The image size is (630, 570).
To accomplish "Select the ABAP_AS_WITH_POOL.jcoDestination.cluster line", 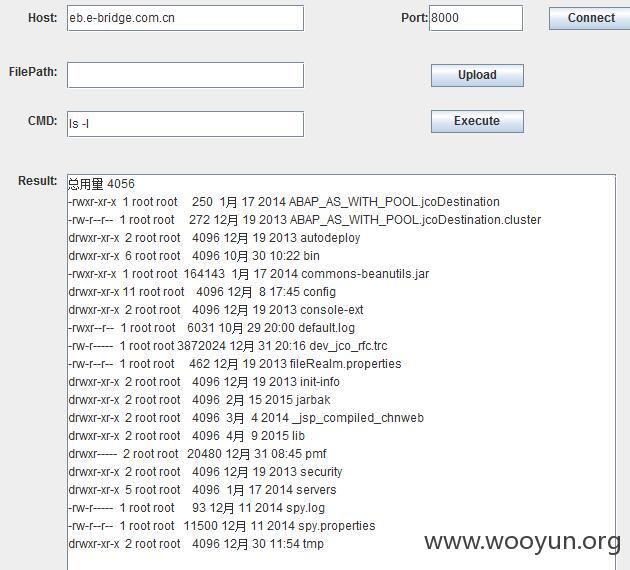I will click(x=305, y=220).
